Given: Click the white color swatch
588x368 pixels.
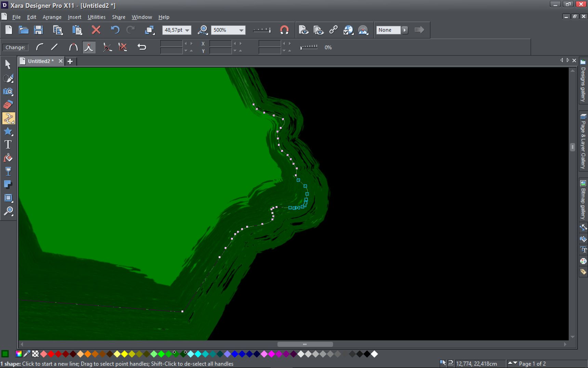Looking at the screenshot, I should 375,354.
